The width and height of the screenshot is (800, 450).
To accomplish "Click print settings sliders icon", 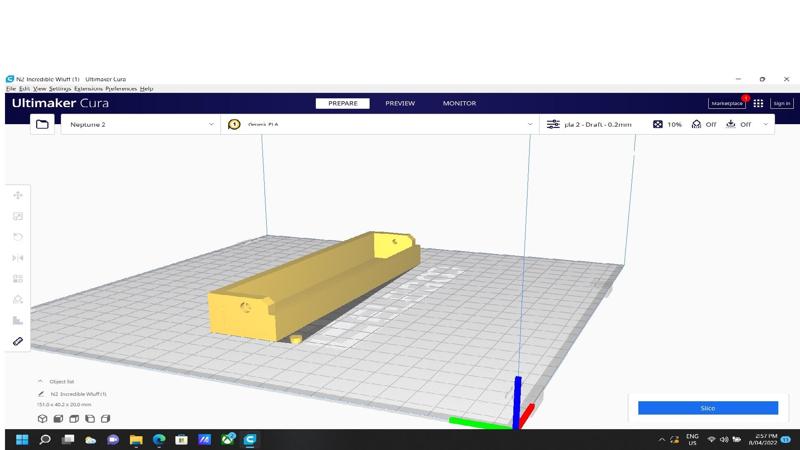I will (x=553, y=124).
